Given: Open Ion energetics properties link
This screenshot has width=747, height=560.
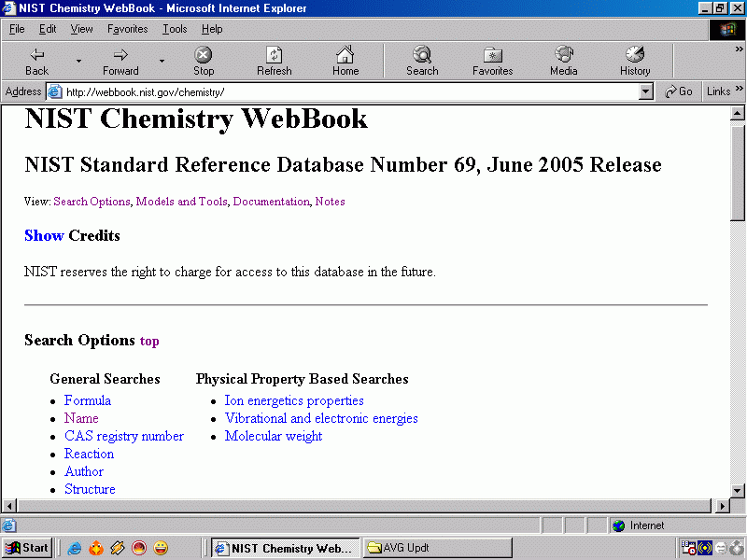Looking at the screenshot, I should (x=294, y=400).
